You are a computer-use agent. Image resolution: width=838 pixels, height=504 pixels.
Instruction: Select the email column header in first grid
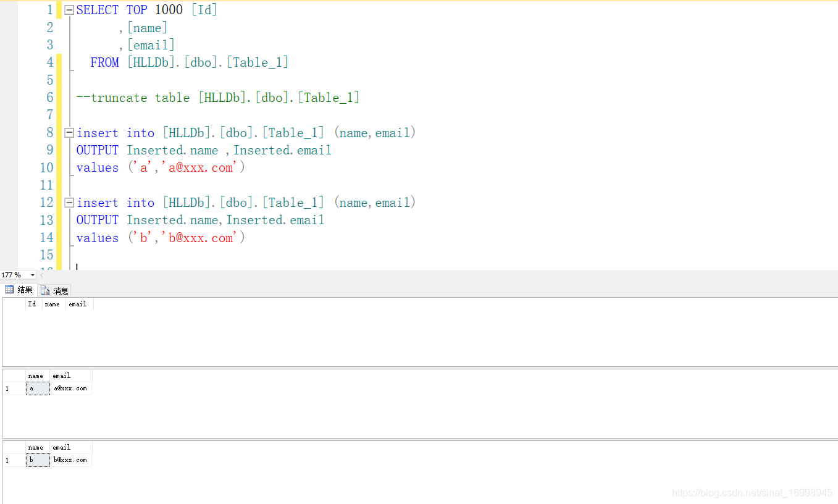(79, 304)
